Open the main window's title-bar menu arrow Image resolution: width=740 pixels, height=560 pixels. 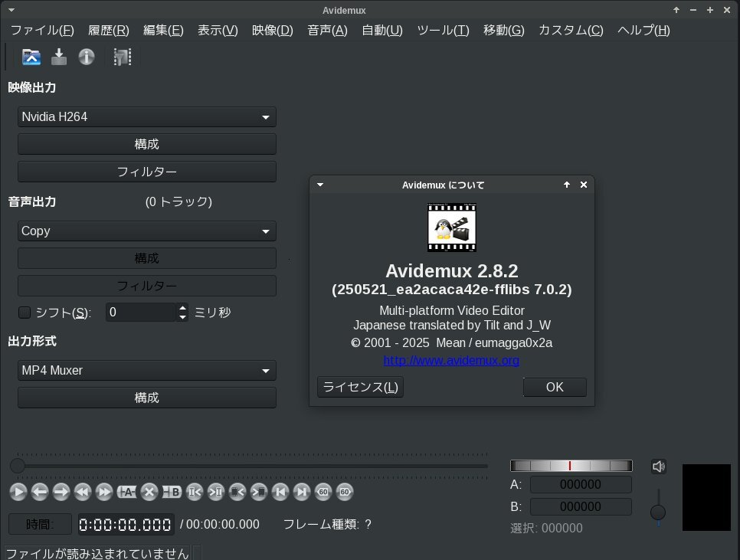[11, 10]
